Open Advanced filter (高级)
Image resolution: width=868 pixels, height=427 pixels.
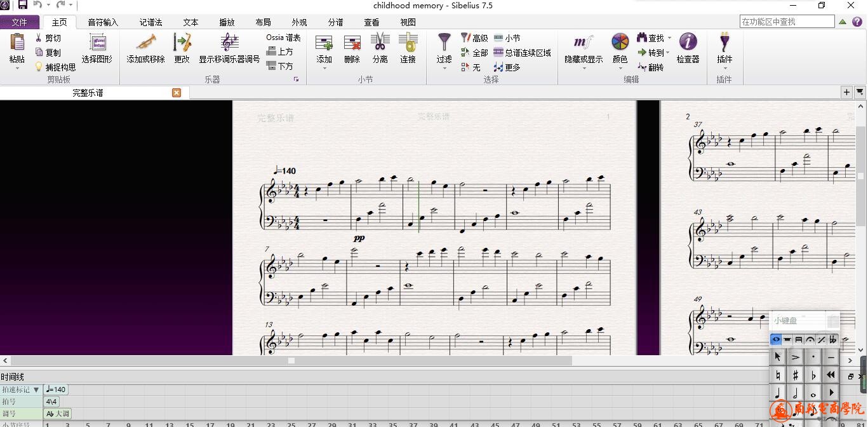point(474,38)
